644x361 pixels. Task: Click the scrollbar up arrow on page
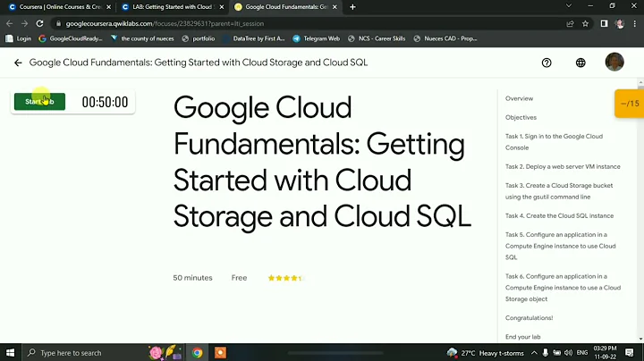(x=640, y=83)
